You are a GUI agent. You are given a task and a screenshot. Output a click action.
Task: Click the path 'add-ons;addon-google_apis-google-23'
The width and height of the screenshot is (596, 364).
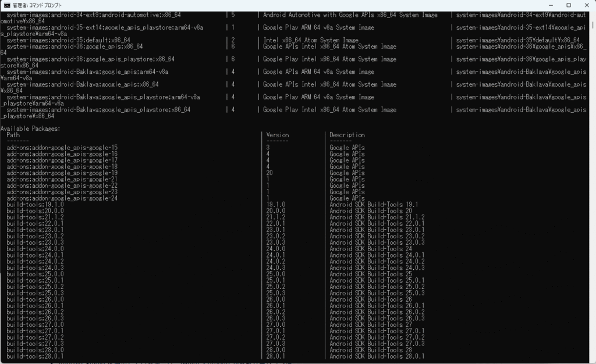tap(62, 192)
